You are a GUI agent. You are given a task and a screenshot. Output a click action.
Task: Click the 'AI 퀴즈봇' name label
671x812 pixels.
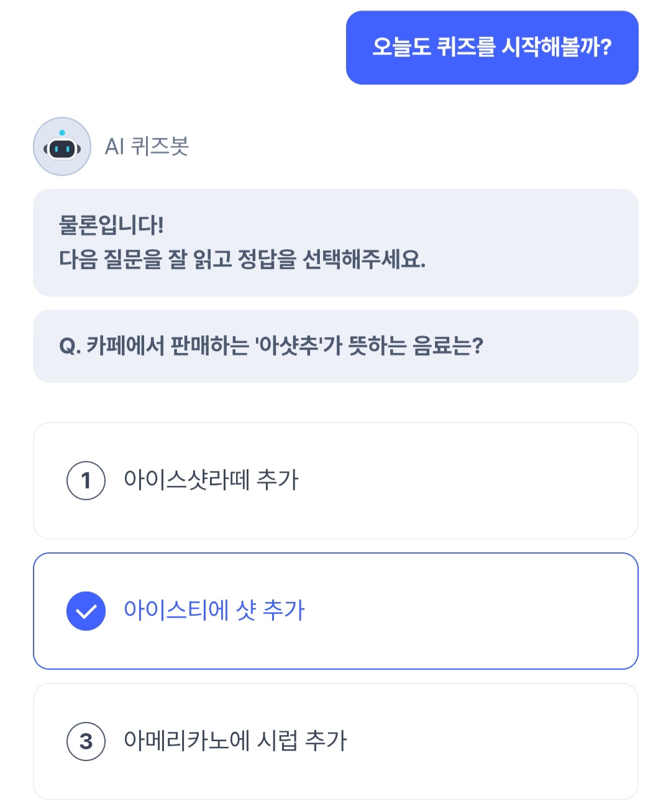click(x=147, y=147)
